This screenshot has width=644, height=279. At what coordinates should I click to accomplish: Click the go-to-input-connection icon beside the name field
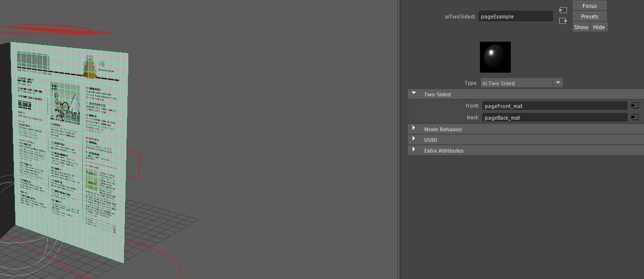(x=563, y=10)
